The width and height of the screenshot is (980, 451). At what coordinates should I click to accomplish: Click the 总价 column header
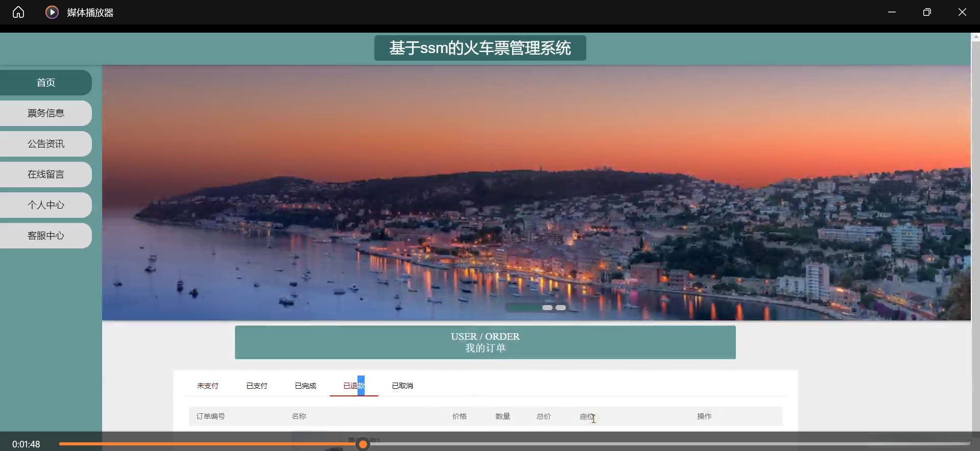pos(544,416)
